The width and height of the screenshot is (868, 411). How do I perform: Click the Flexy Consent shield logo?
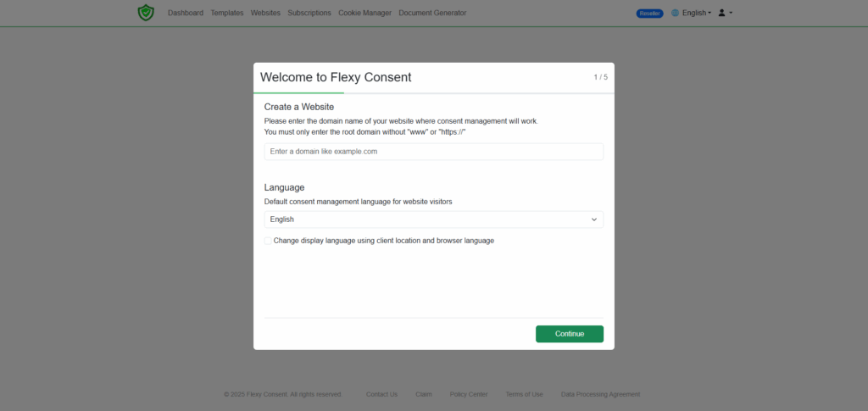click(x=146, y=13)
